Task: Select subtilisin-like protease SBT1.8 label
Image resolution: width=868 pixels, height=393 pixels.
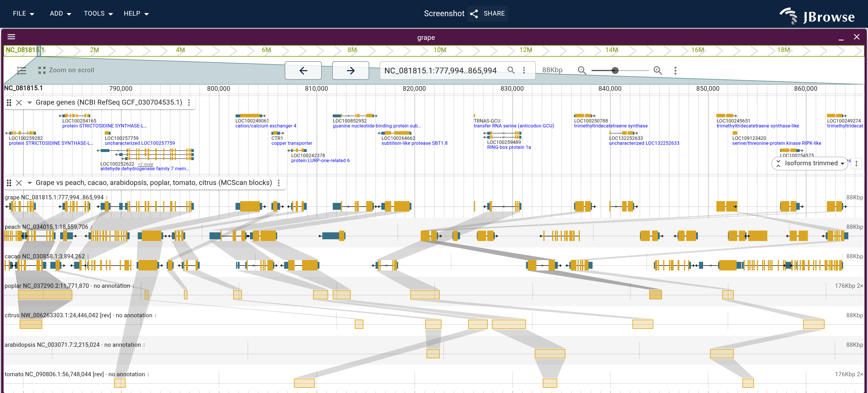Action: point(414,143)
